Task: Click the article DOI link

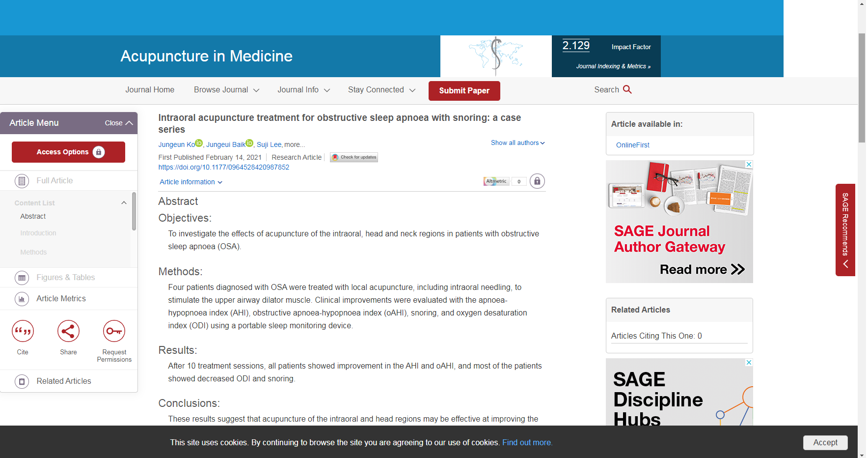Action: coord(223,168)
